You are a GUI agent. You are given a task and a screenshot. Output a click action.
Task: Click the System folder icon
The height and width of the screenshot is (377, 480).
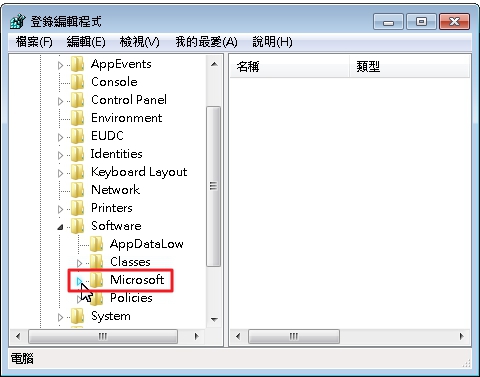pos(77,316)
